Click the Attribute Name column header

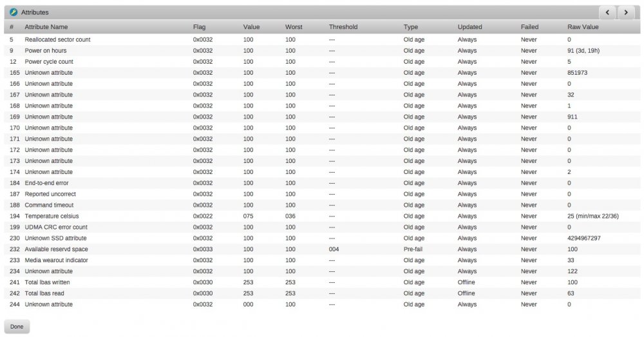pos(46,26)
